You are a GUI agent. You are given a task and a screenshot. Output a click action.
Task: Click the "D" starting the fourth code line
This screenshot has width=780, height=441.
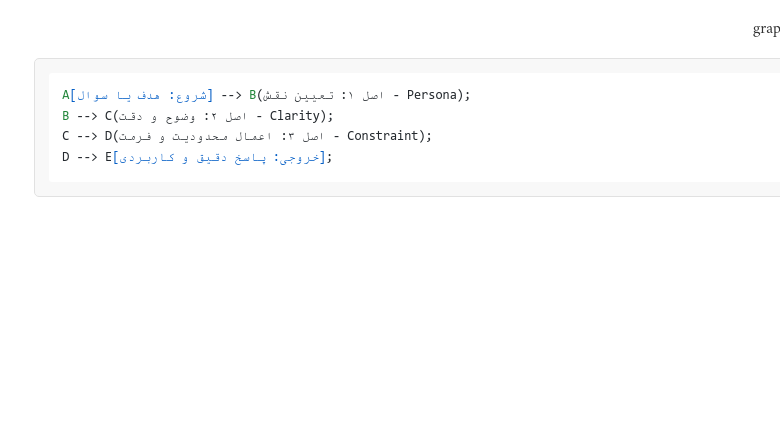(x=66, y=157)
